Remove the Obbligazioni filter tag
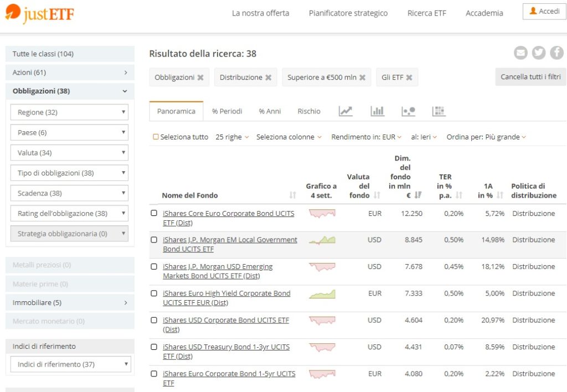This screenshot has height=392, width=567. tap(200, 78)
